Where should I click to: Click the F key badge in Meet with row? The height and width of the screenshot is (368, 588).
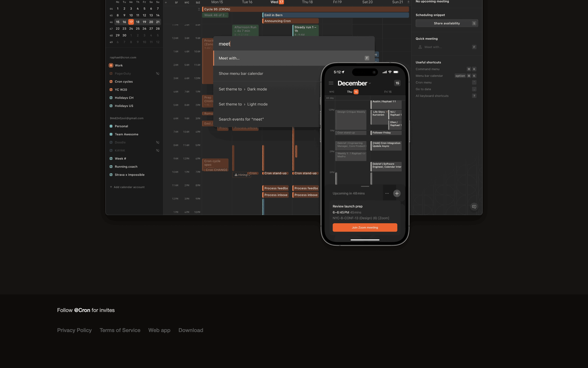click(x=367, y=58)
